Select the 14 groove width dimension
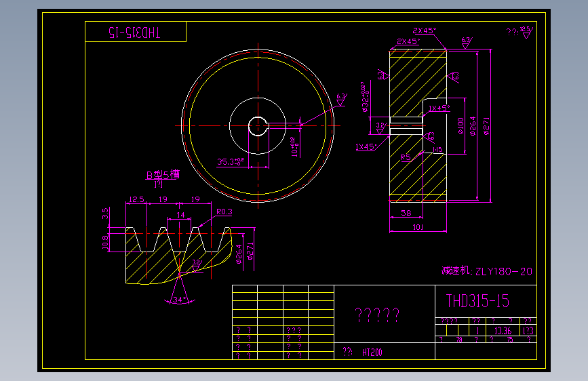588x381 pixels. point(181,216)
